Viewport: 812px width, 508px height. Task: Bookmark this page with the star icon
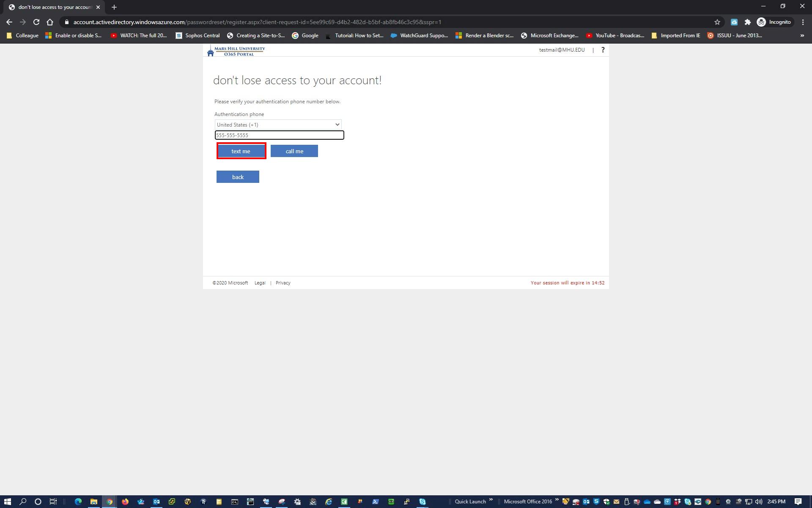click(x=718, y=22)
